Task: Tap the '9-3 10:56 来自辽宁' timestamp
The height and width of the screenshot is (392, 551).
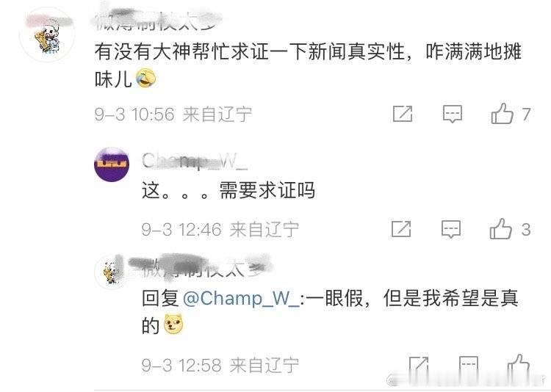Action: pyautogui.click(x=173, y=115)
